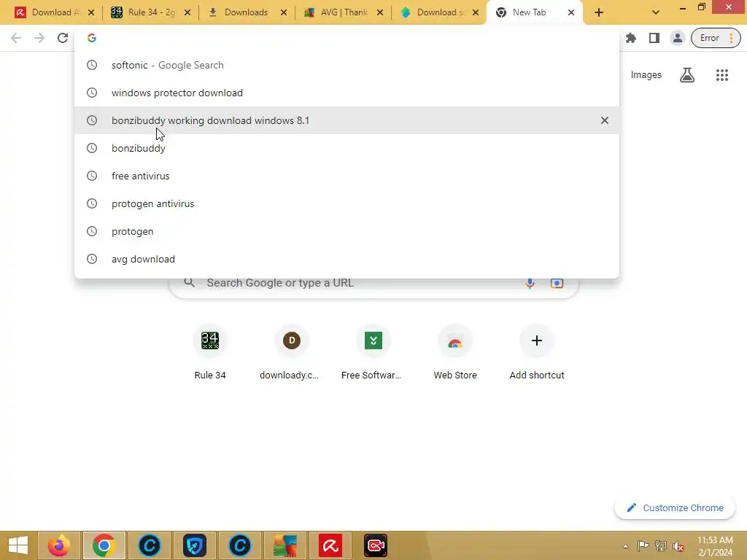Expand the tab search dropdown chevron
747x560 pixels.
[656, 13]
